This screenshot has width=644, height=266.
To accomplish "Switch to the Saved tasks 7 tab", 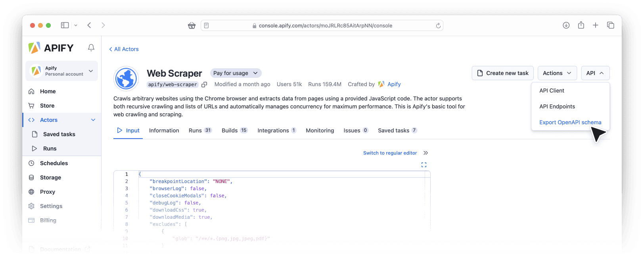I will (x=397, y=131).
